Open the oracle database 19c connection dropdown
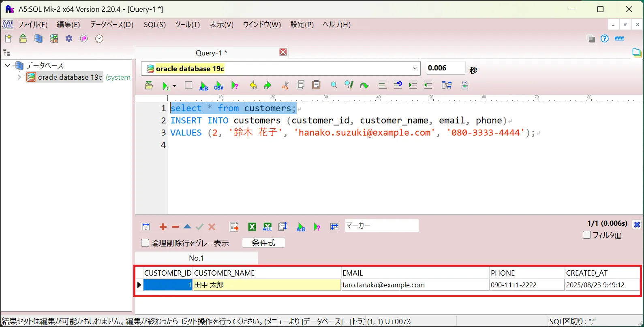644x327 pixels. 415,68
